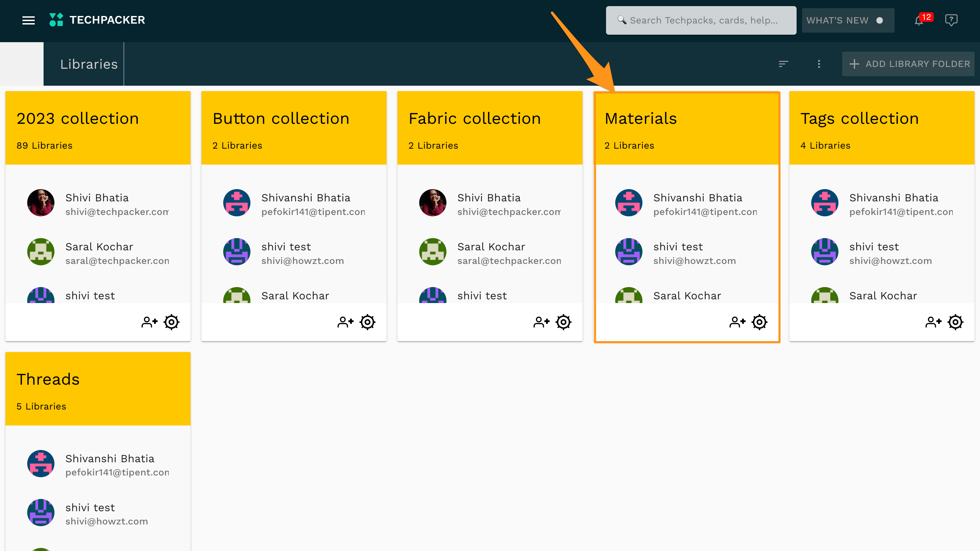Image resolution: width=980 pixels, height=551 pixels.
Task: Open the Threads folder header
Action: (48, 380)
